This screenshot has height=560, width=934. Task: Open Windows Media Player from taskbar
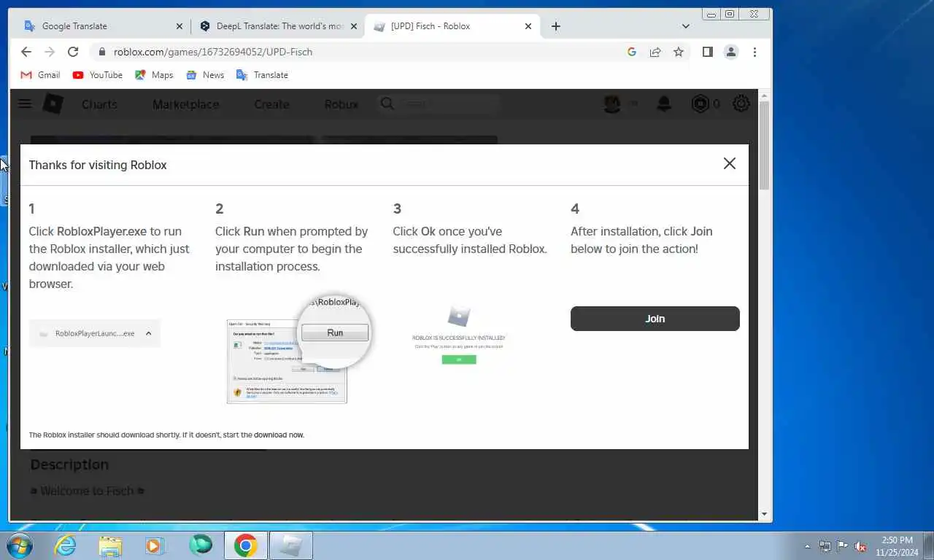155,545
